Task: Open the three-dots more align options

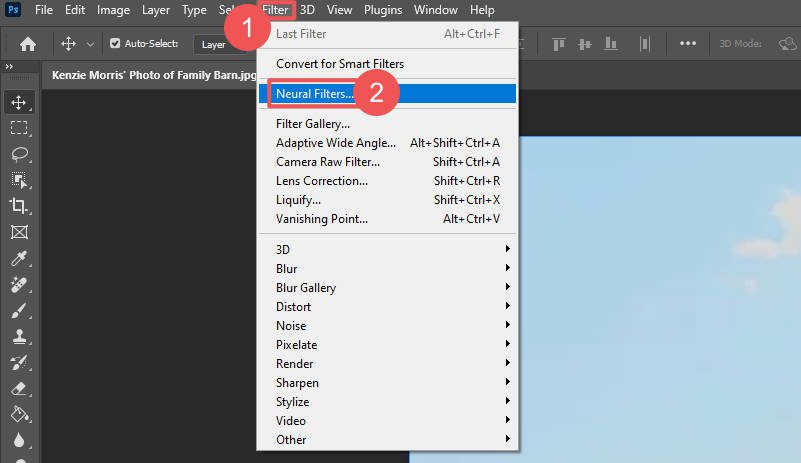Action: tap(688, 44)
